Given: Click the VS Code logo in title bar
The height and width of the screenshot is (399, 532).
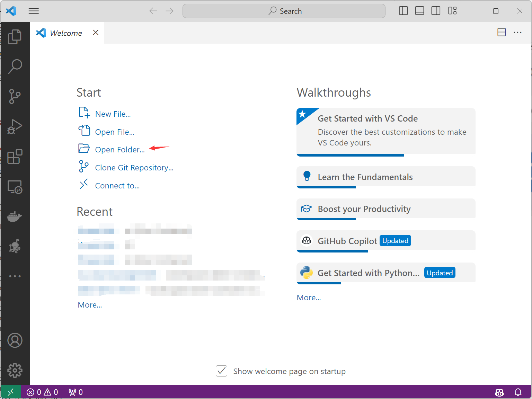Looking at the screenshot, I should click(x=11, y=11).
